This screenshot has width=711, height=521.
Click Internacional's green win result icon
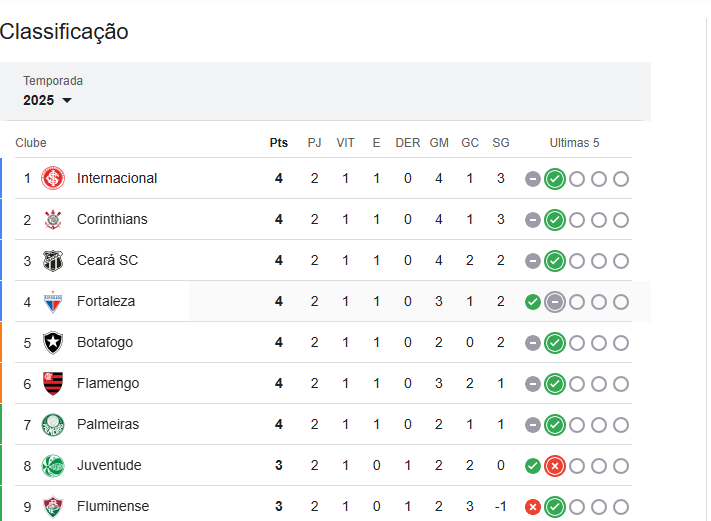point(555,179)
